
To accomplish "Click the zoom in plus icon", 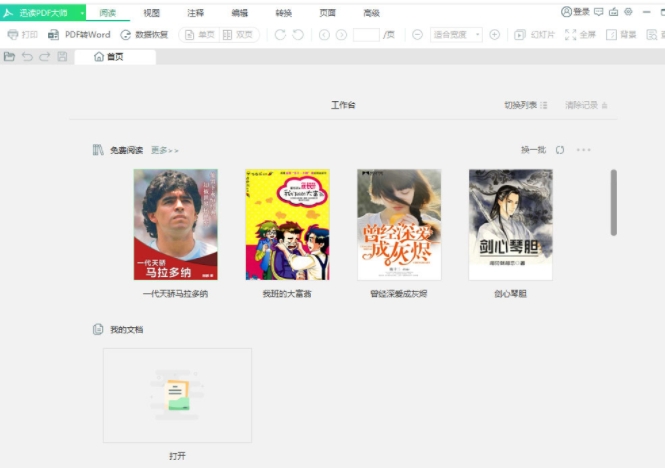I will [494, 35].
